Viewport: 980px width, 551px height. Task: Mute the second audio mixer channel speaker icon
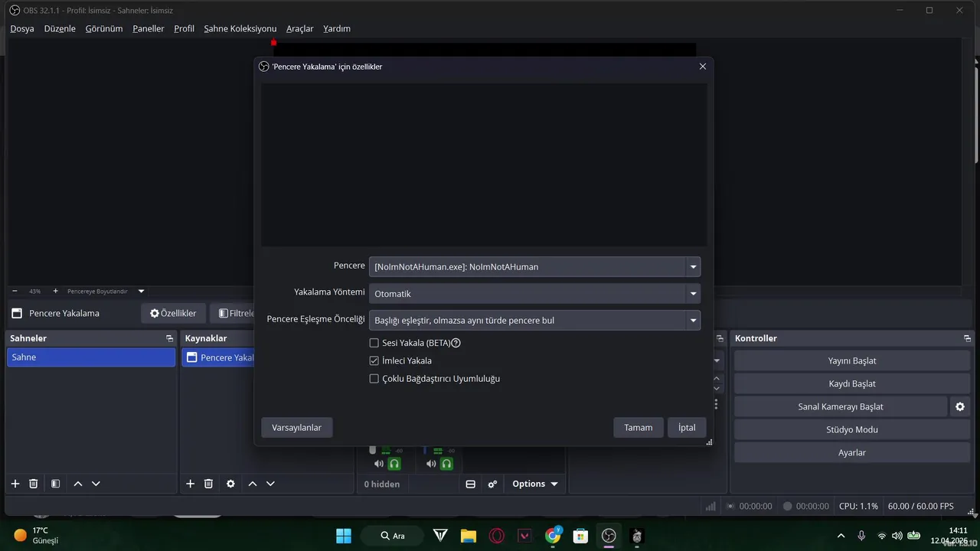coord(431,464)
